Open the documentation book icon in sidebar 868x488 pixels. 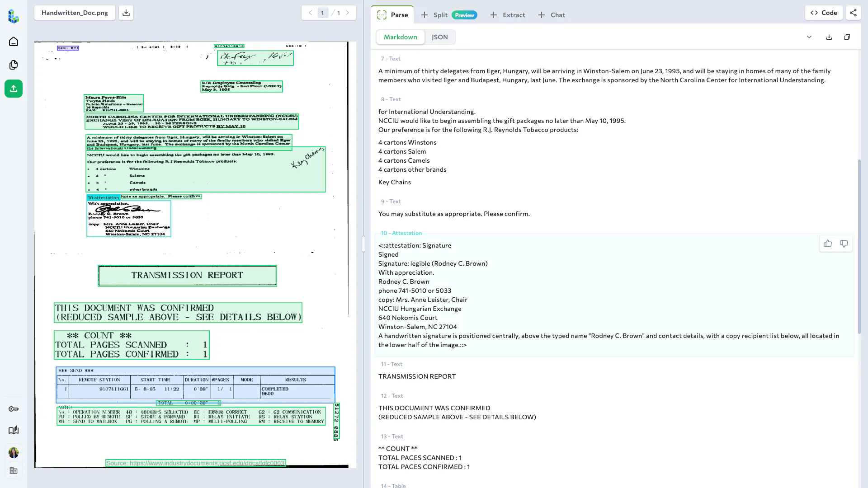pyautogui.click(x=14, y=430)
